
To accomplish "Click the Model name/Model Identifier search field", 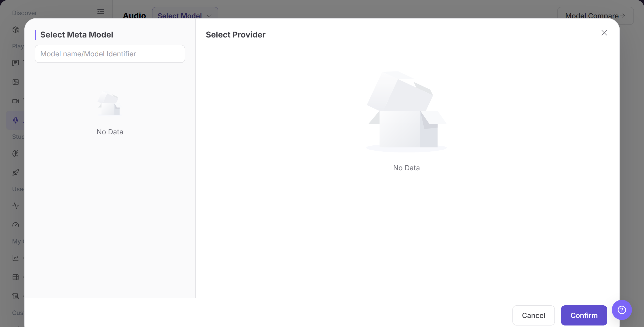I will [110, 54].
